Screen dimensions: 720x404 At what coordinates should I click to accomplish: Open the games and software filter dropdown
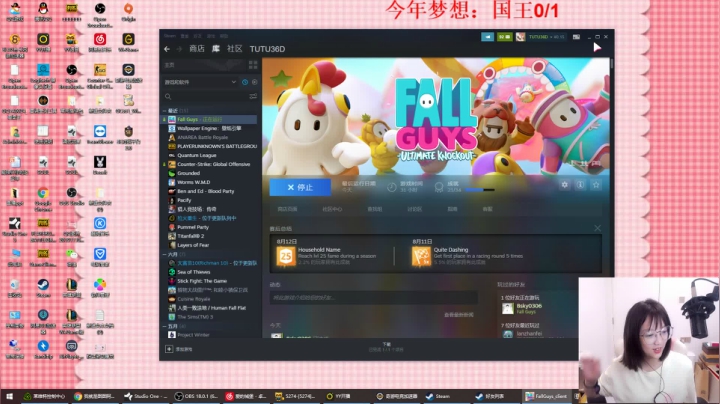[200, 82]
